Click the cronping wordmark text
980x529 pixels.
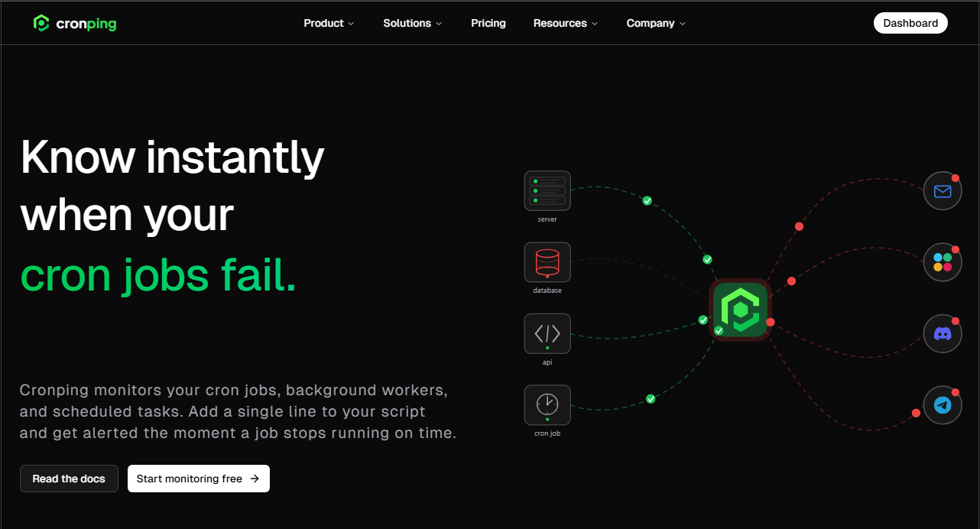tap(86, 24)
